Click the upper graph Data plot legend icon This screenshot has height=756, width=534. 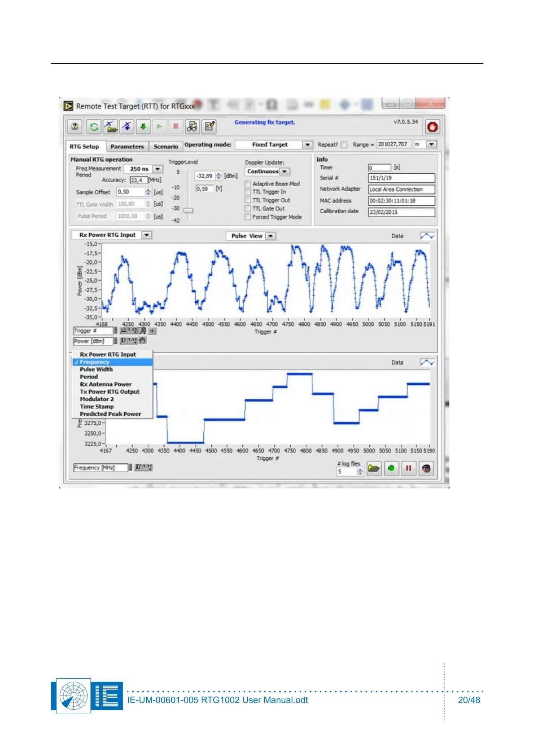427,236
